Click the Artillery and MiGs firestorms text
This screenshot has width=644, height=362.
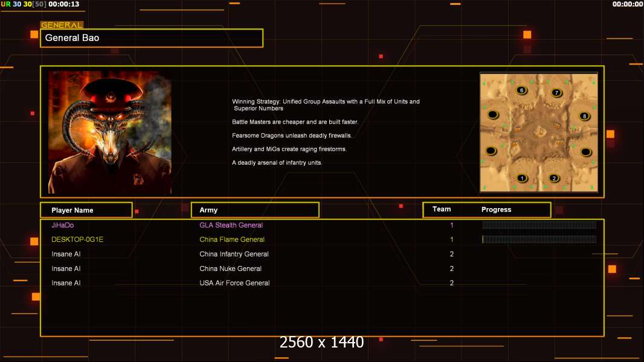289,149
